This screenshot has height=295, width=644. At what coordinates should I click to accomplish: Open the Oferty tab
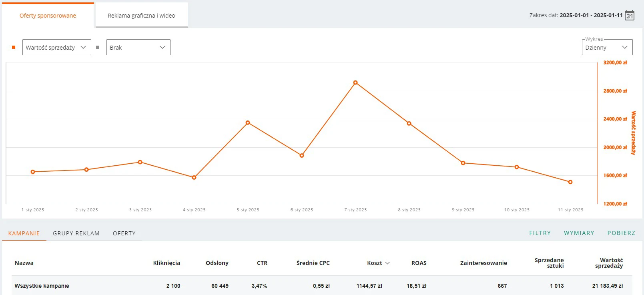tap(124, 233)
